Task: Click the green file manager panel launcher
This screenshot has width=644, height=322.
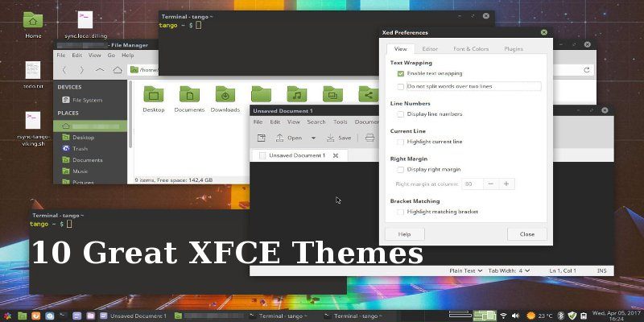Action: [23, 316]
